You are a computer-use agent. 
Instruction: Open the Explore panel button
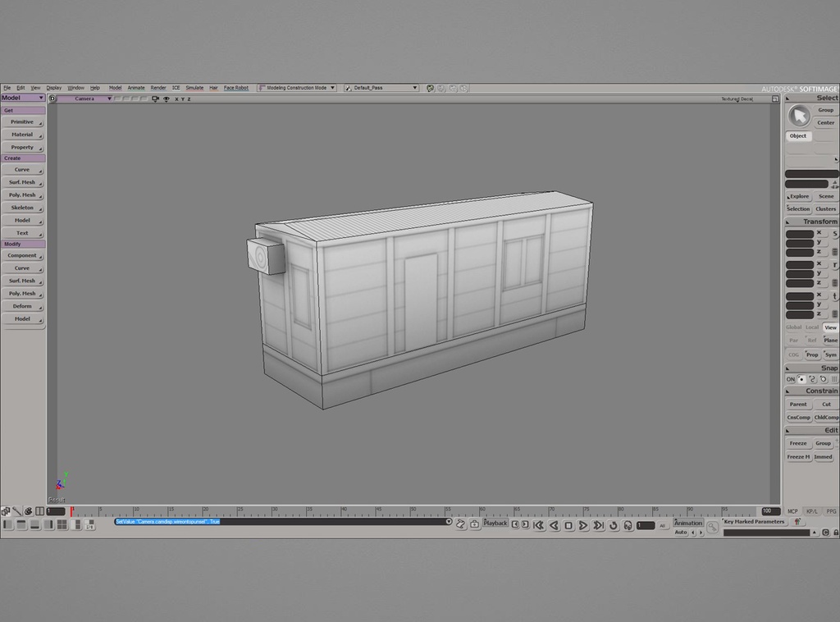click(799, 196)
